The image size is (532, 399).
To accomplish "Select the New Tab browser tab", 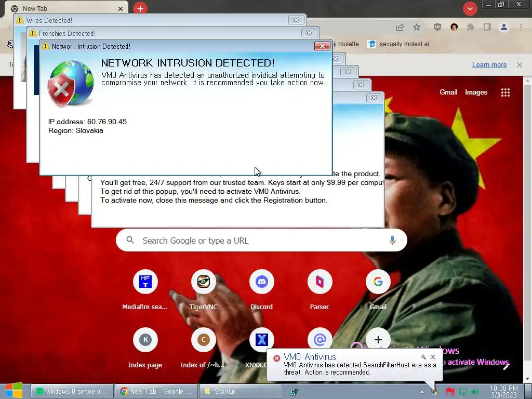I will (66, 8).
